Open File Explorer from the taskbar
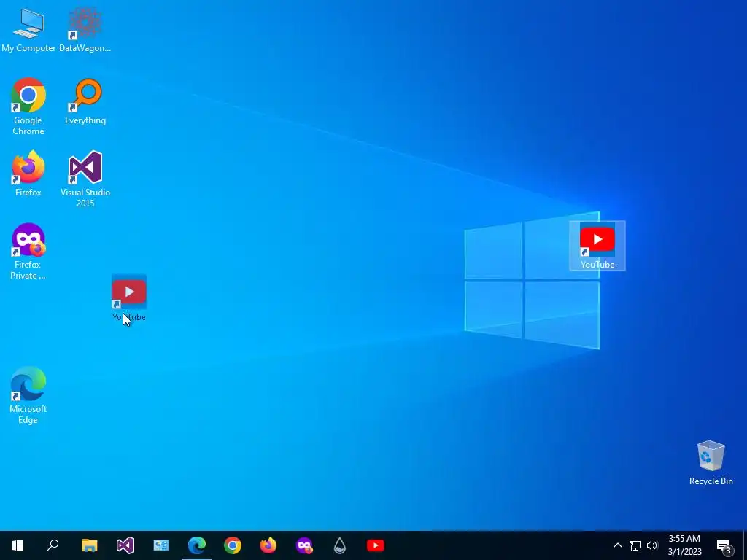Screen dimensions: 747x560 click(x=89, y=545)
